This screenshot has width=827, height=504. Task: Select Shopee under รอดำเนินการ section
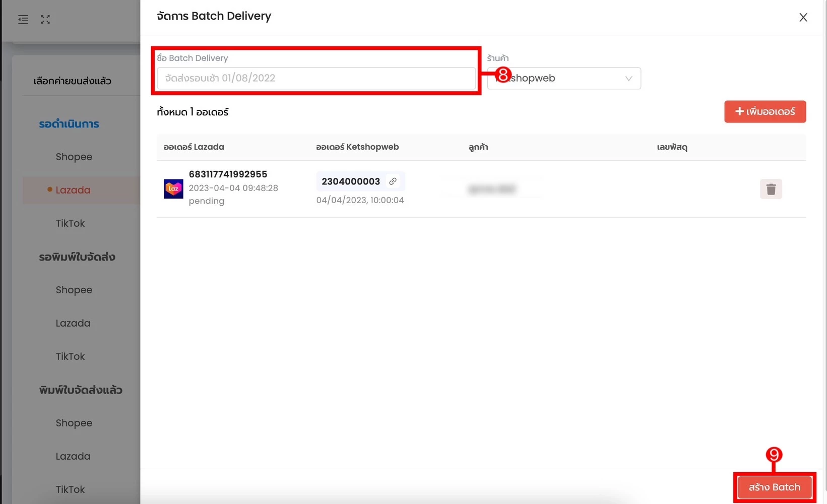tap(74, 157)
